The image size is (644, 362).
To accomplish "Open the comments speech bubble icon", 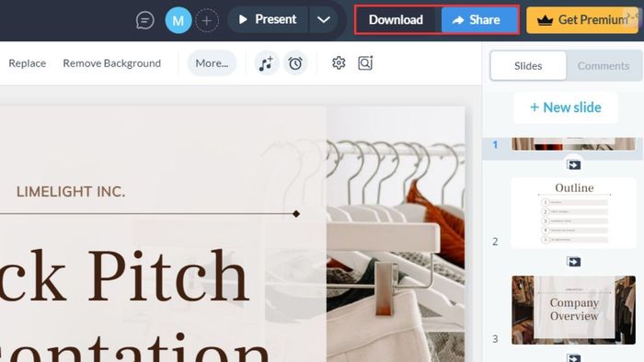I will click(x=145, y=20).
